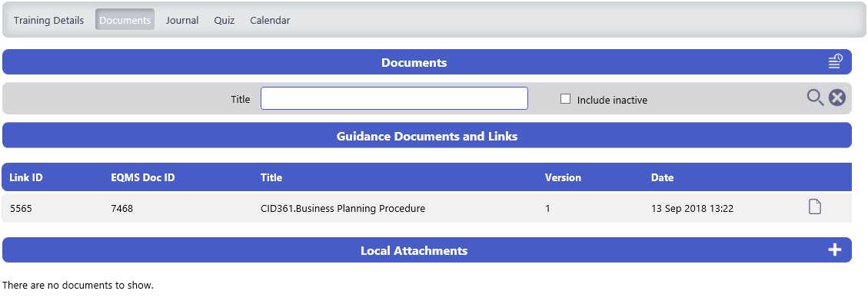Add a local attachment with the plus icon
This screenshot has width=868, height=304.
pos(835,249)
